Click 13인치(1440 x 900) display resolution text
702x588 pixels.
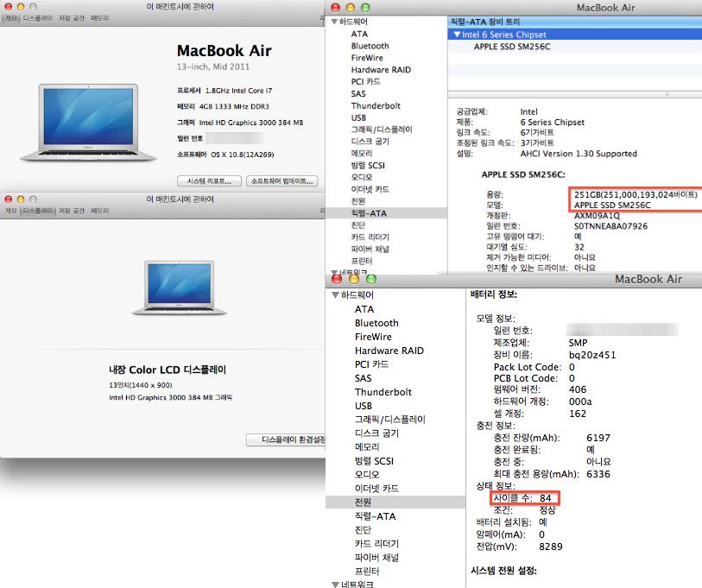141,385
